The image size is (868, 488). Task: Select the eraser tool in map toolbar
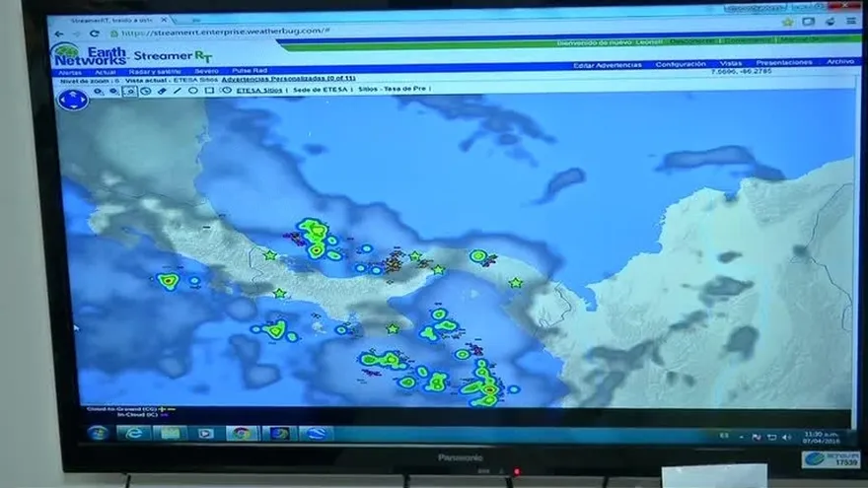click(x=162, y=92)
